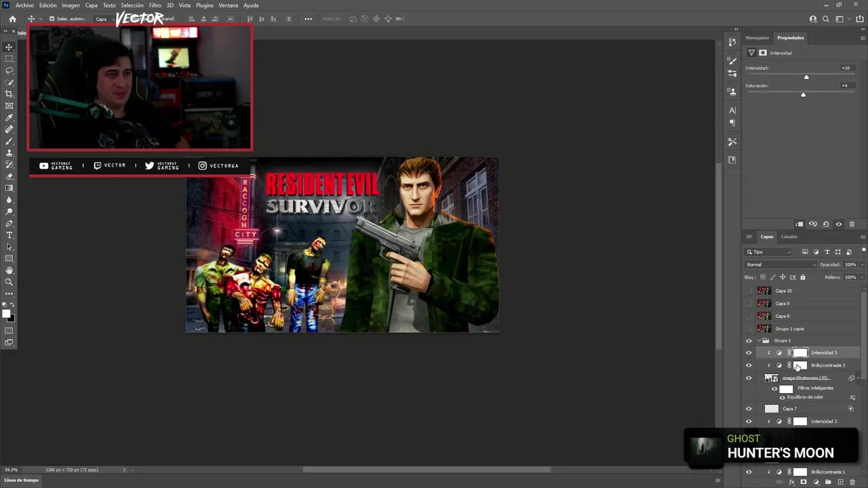This screenshot has height=488, width=868.
Task: Hide the Brillo/contraste 3 layer
Action: point(749,365)
